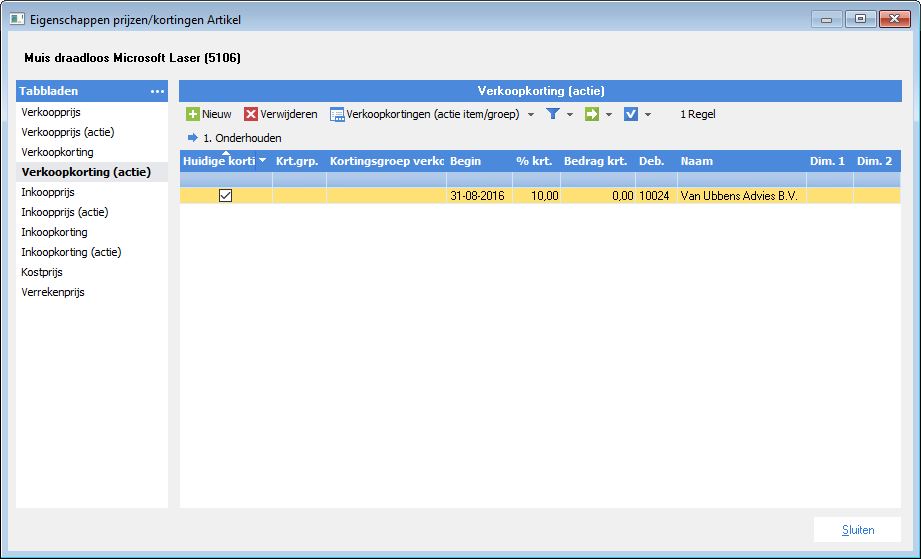Click the red Verwijderen cross icon

click(251, 114)
